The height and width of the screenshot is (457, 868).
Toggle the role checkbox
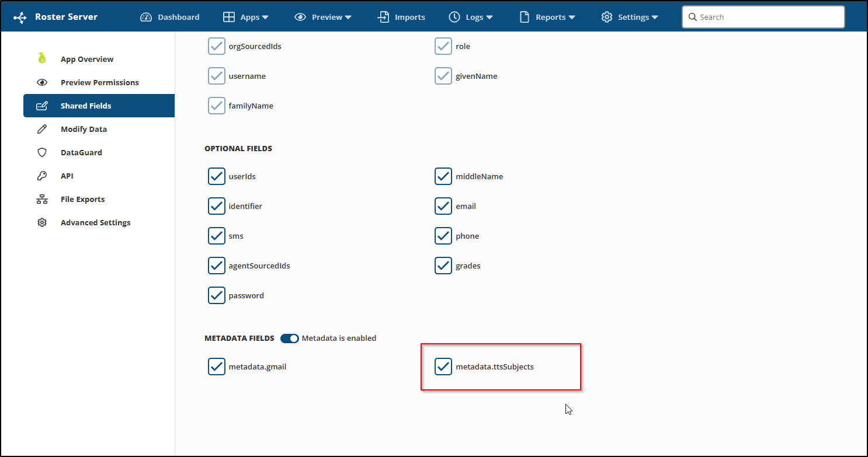443,46
